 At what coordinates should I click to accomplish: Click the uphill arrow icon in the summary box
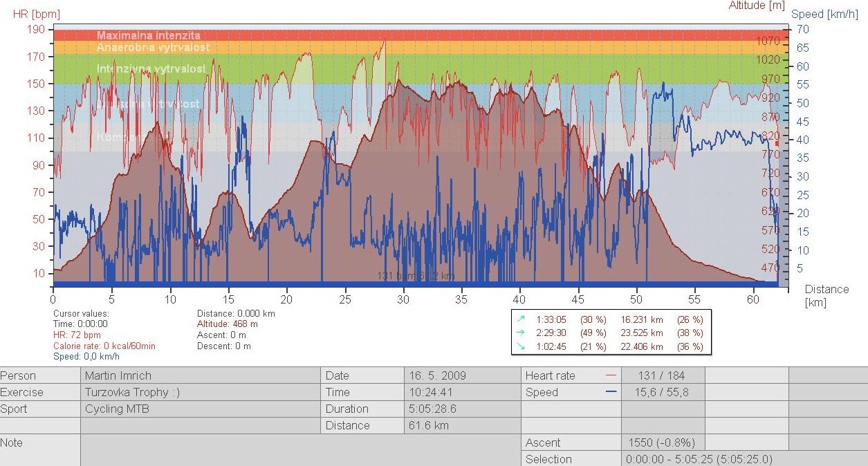pyautogui.click(x=521, y=319)
